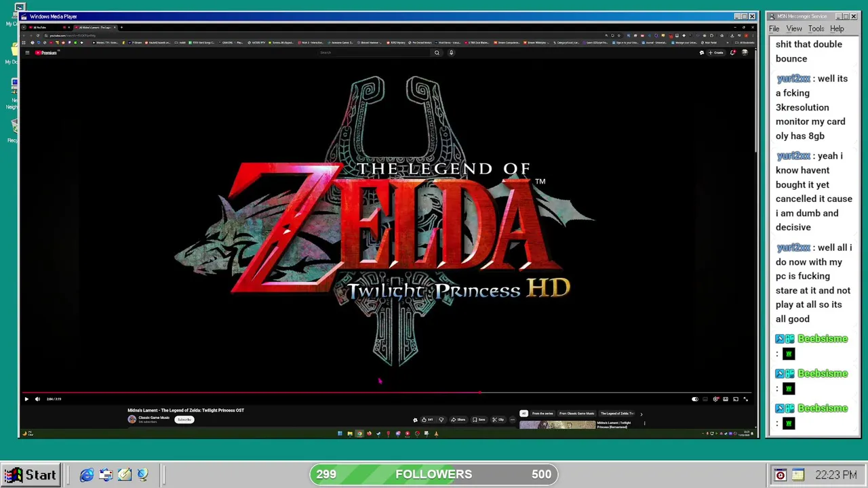Click second quick launch icon
The image size is (868, 488).
point(106,475)
